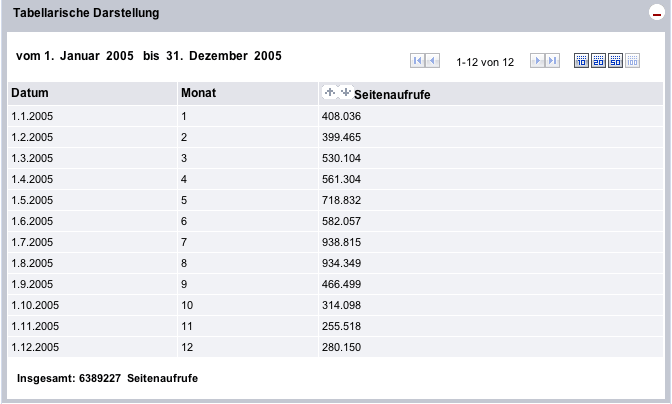Image resolution: width=672 pixels, height=404 pixels.
Task: Click the 408.036 value for January
Action: 341,116
